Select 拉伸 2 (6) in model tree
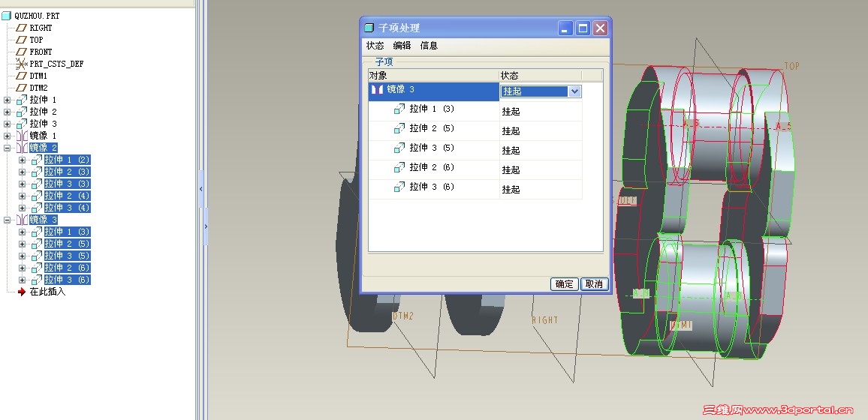The image size is (868, 420). [x=67, y=268]
